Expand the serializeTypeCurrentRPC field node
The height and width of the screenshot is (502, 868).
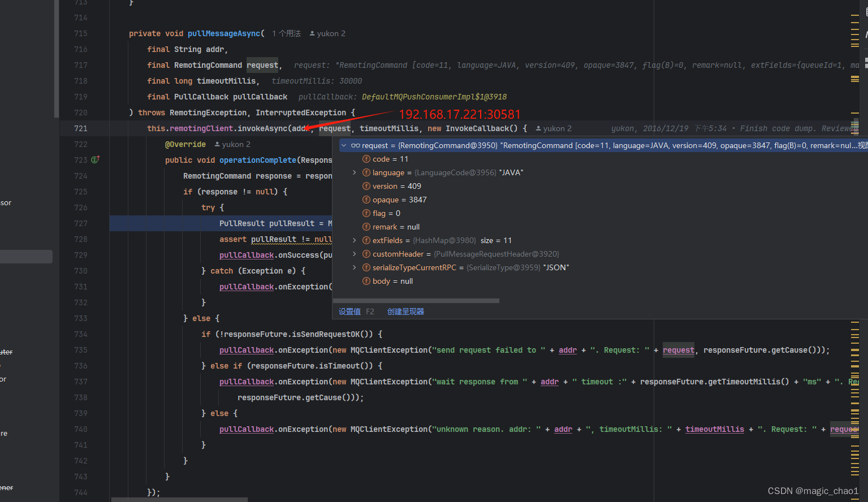[355, 267]
